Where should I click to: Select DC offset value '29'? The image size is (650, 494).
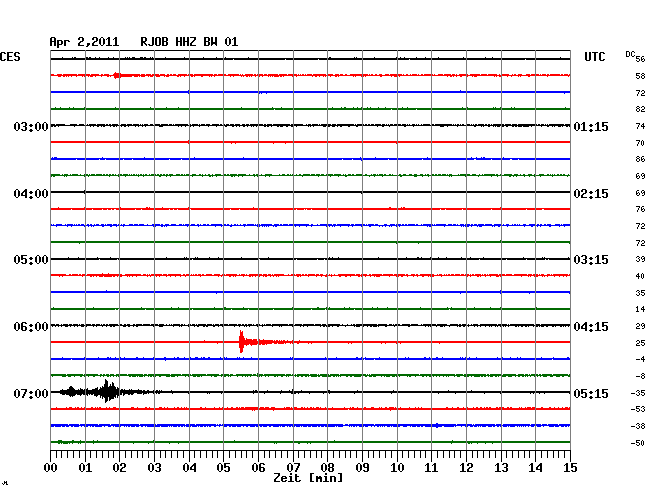(x=640, y=326)
